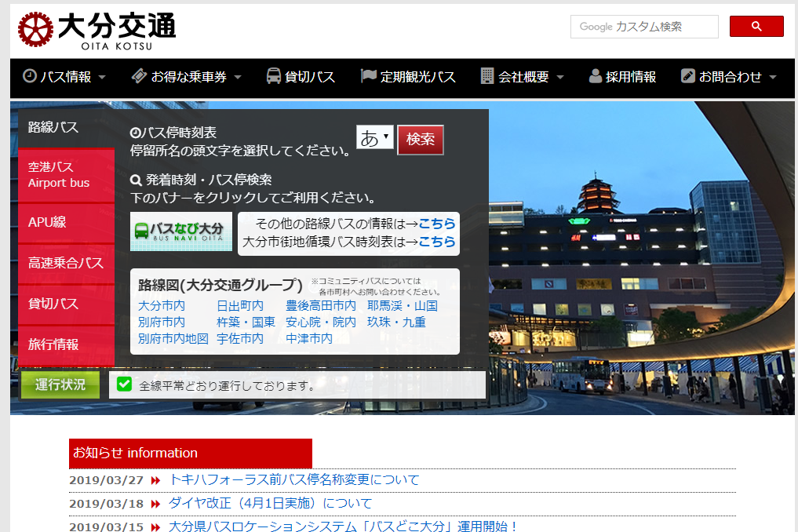Click the pencil icon beside お問合わせ

687,76
